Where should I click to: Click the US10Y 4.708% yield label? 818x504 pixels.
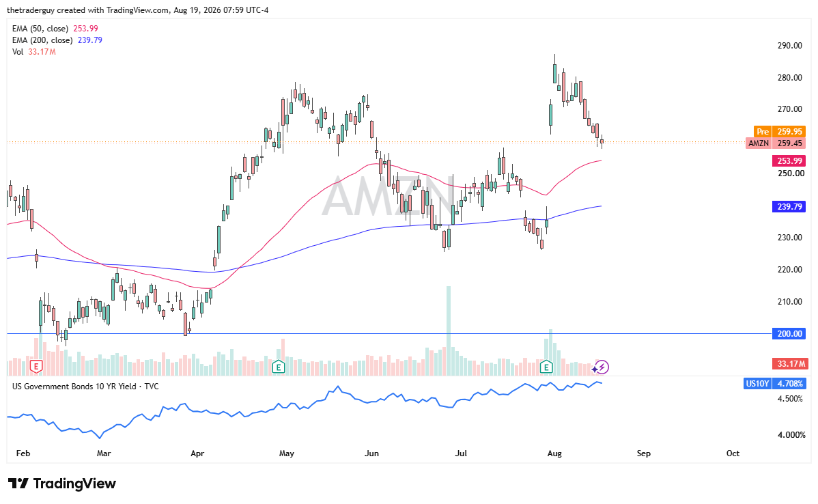(775, 384)
